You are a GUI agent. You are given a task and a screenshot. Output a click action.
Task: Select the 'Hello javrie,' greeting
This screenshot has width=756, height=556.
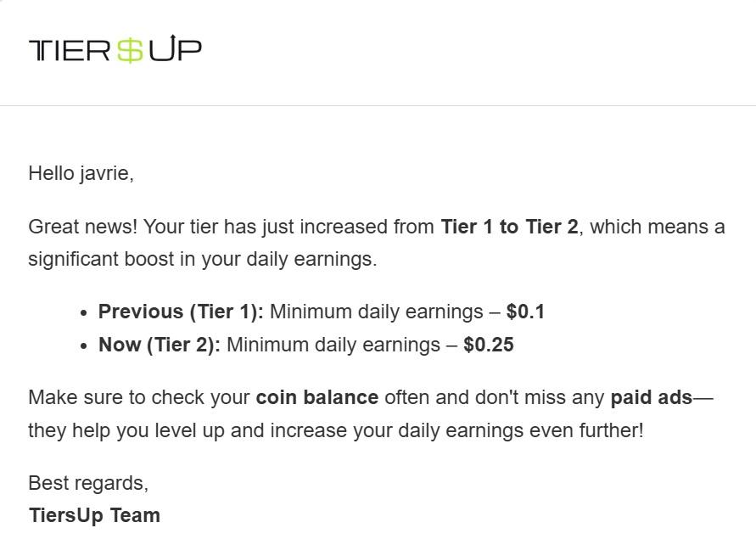pyautogui.click(x=81, y=174)
